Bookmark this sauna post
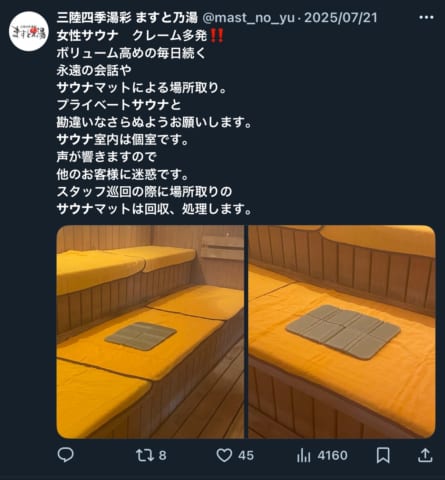The image size is (445, 480). [383, 455]
